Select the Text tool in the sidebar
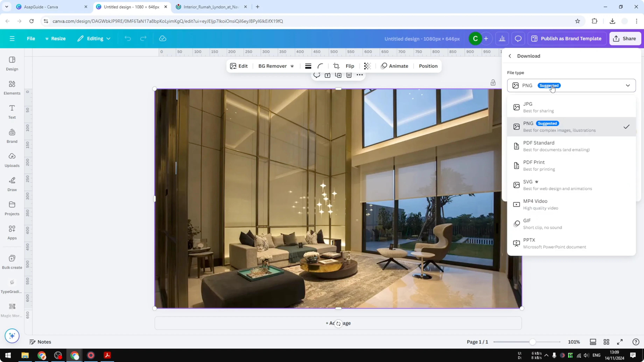 tap(12, 112)
